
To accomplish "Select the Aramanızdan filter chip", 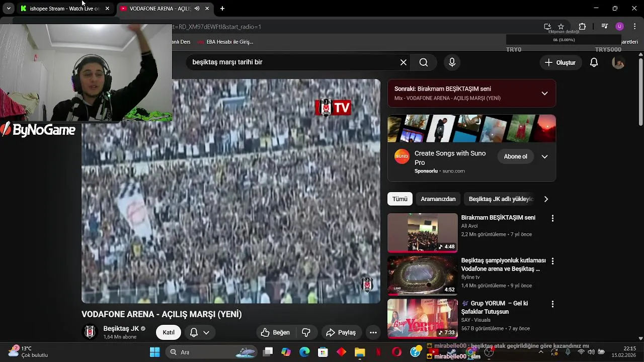I will [438, 199].
